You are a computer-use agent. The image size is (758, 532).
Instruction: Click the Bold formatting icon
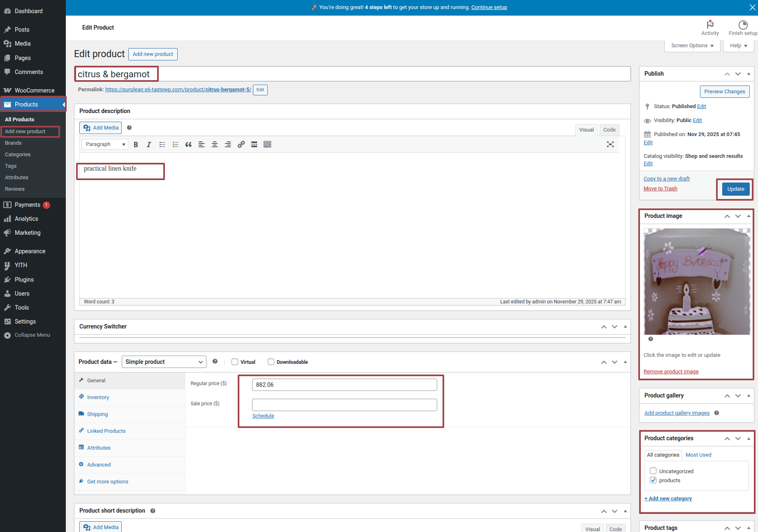(x=136, y=144)
